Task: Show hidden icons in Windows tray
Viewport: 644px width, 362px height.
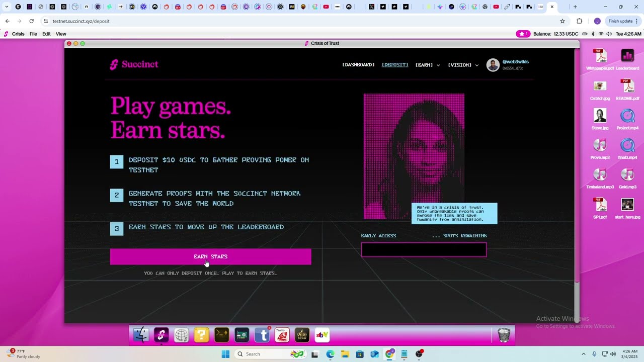Action: point(584,354)
